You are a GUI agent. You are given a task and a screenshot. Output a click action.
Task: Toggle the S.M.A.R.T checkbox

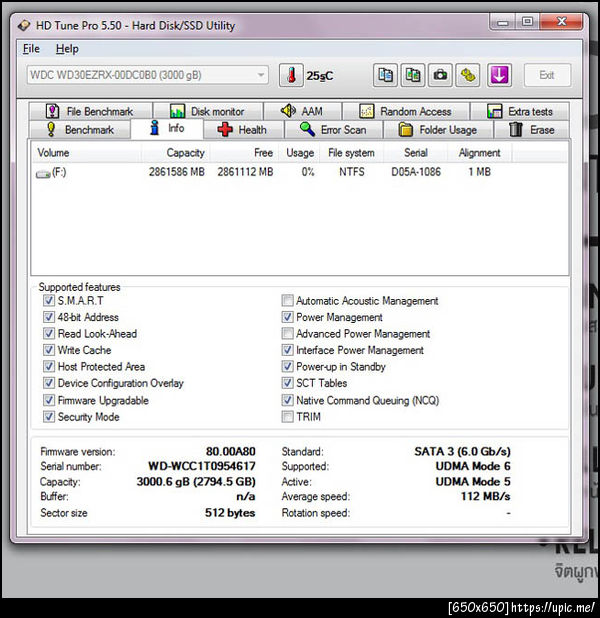pyautogui.click(x=48, y=301)
